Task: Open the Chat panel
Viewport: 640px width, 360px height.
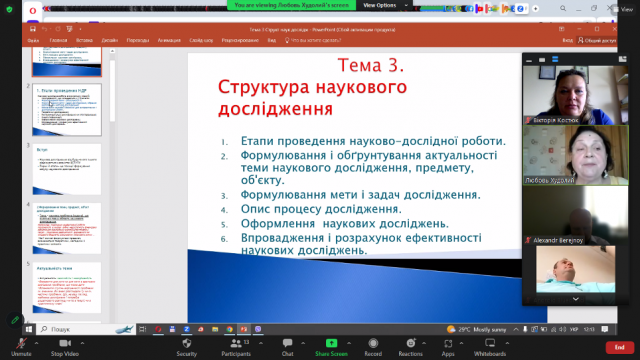Action: [x=287, y=347]
